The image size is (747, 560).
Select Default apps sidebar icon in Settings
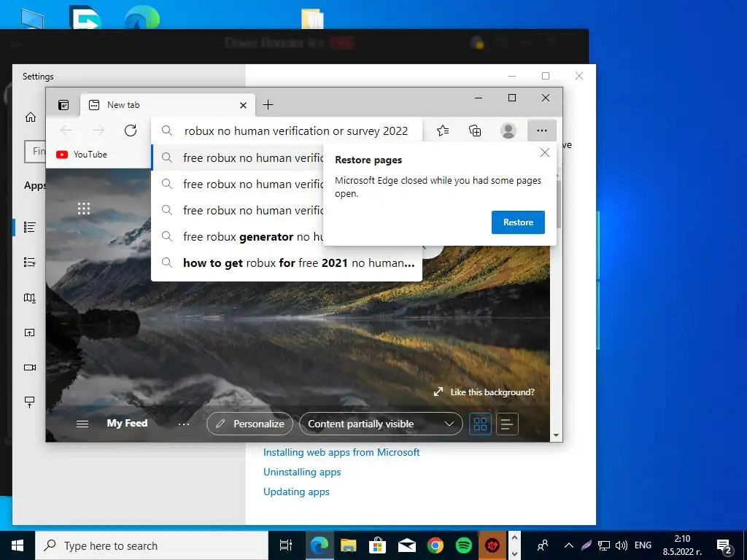click(x=29, y=262)
